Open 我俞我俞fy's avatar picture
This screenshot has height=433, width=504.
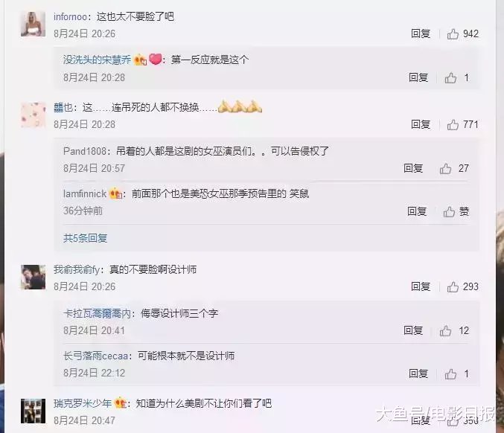33,277
